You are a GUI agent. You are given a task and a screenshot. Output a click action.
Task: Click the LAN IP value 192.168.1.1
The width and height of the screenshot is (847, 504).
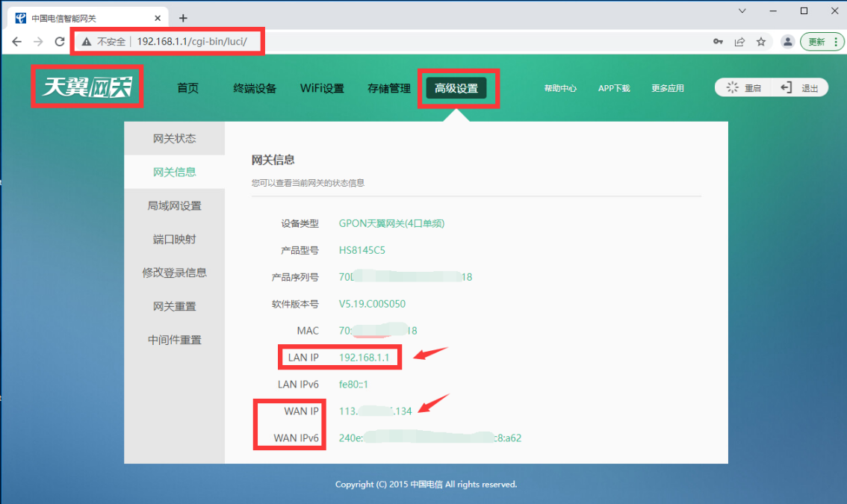point(364,357)
